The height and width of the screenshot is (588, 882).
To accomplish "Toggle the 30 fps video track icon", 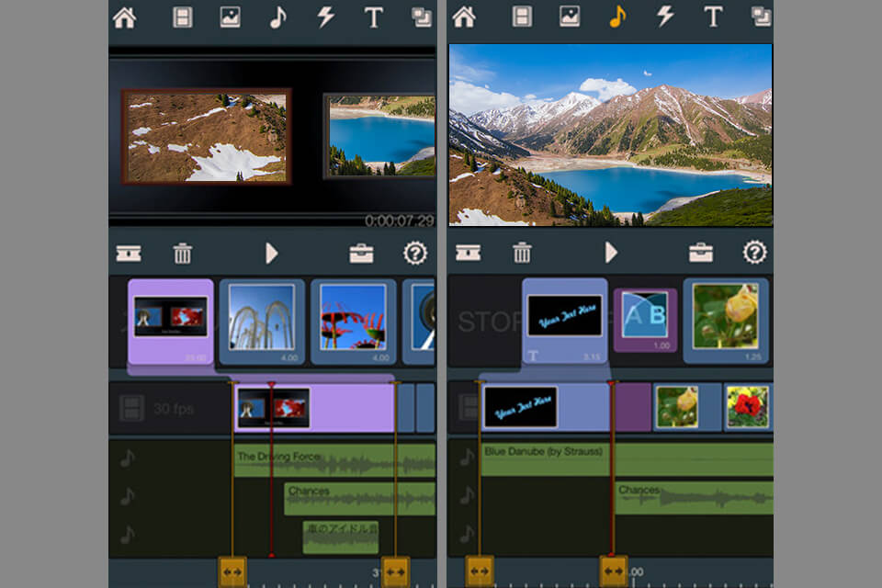I will pyautogui.click(x=132, y=409).
